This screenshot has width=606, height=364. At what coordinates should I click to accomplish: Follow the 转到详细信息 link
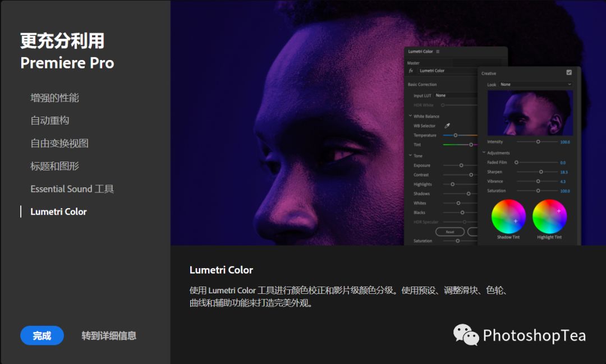click(109, 335)
